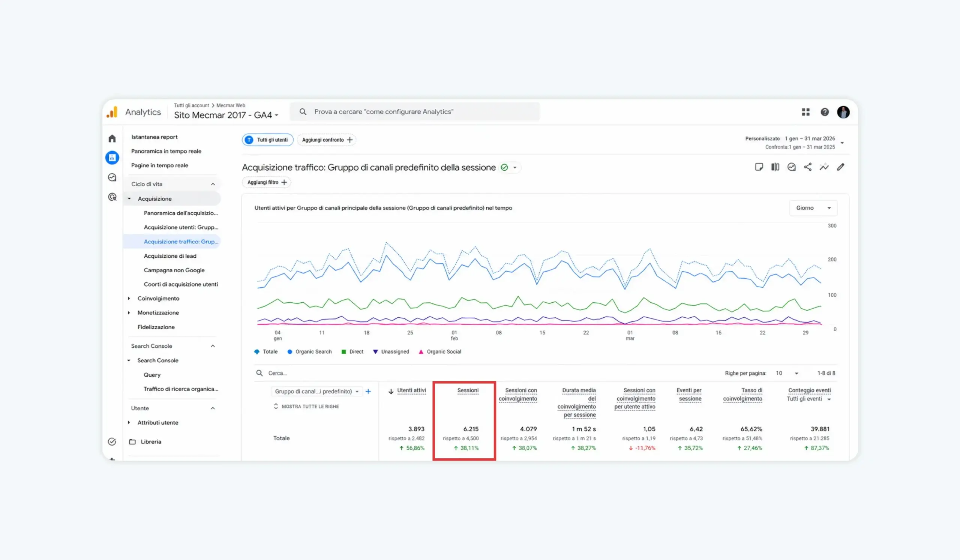Open Acquisizione di lead report
The height and width of the screenshot is (560, 960).
point(170,256)
